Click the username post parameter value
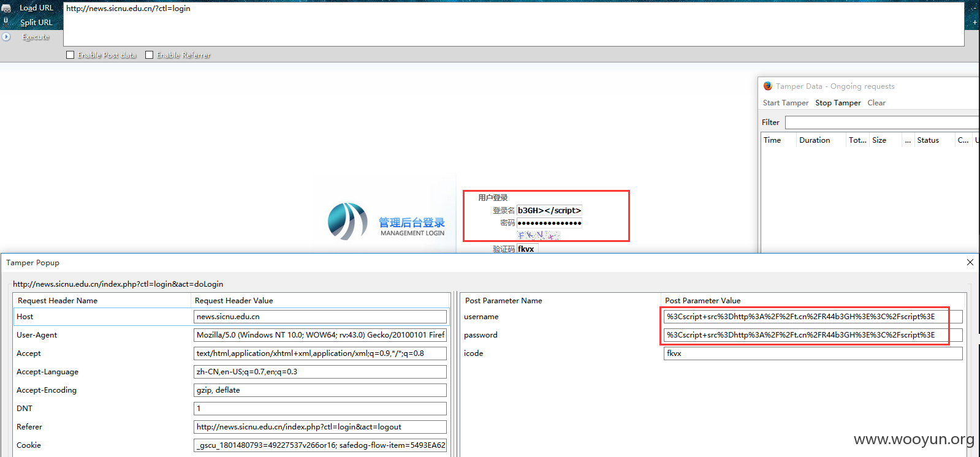The width and height of the screenshot is (980, 457). 813,317
